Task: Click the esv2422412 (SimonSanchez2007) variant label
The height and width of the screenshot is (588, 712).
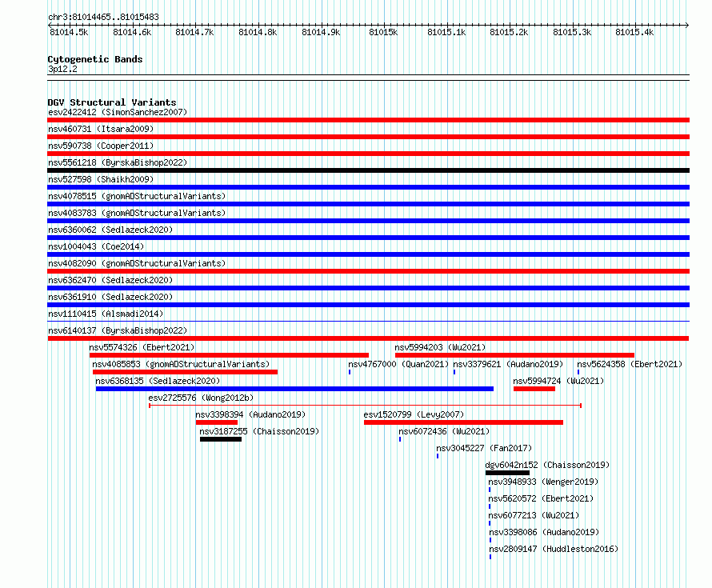Action: [118, 112]
